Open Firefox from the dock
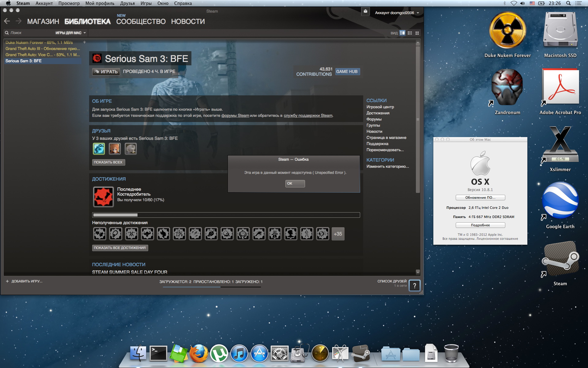588x368 pixels. pos(198,354)
